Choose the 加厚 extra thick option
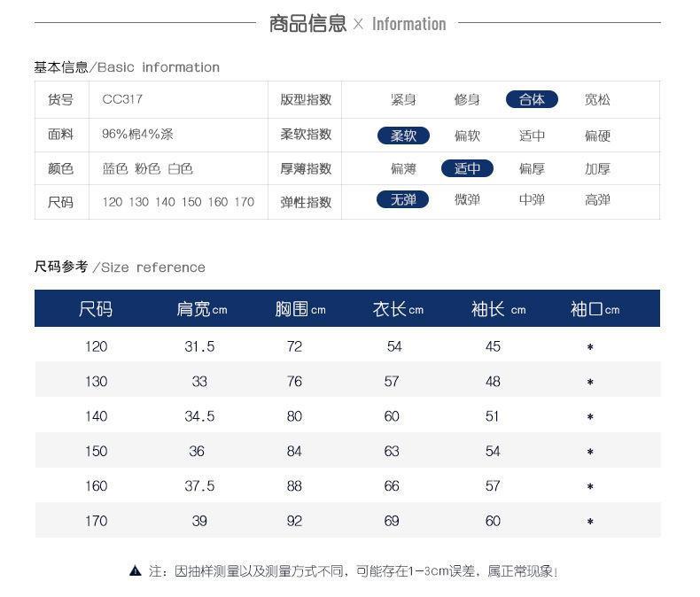 [597, 168]
